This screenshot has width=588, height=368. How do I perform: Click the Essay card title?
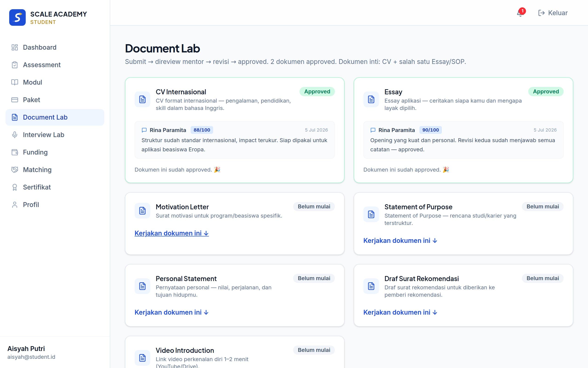(x=393, y=92)
